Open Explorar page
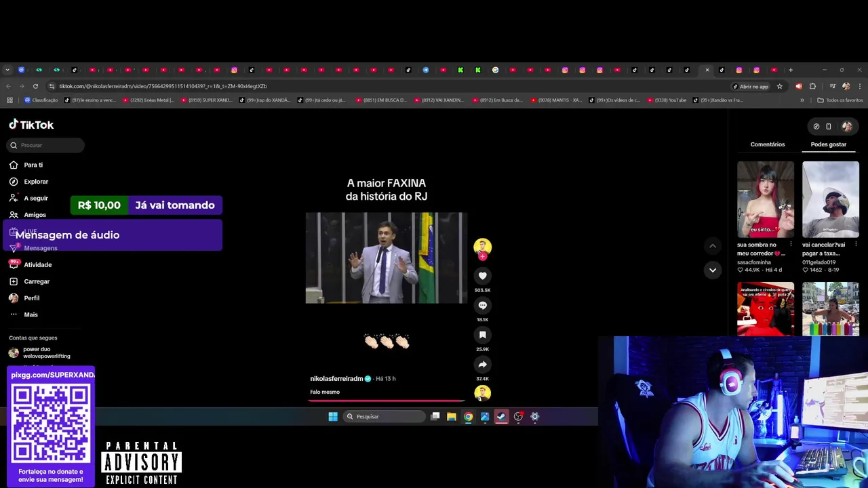 coord(36,182)
